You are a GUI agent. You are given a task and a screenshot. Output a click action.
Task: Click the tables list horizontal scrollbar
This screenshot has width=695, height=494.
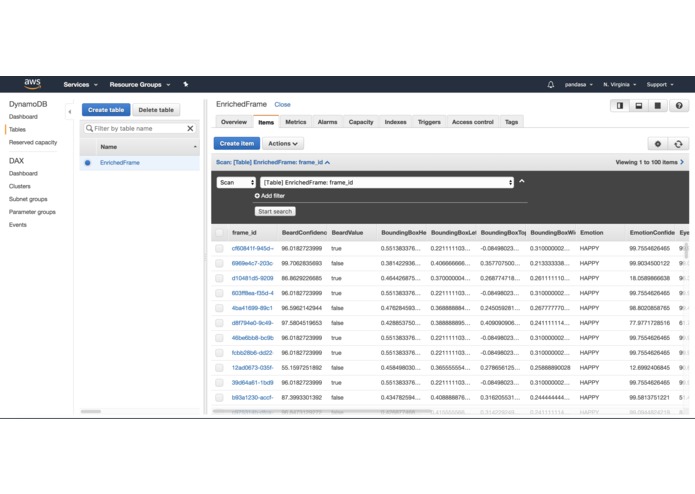coord(91,412)
